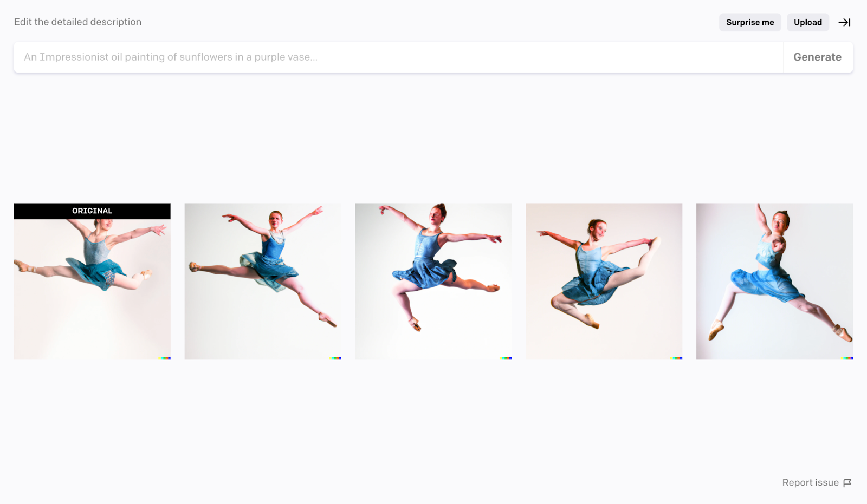Click color watermark on second image
Screen dimensions: 867x504
tap(335, 358)
